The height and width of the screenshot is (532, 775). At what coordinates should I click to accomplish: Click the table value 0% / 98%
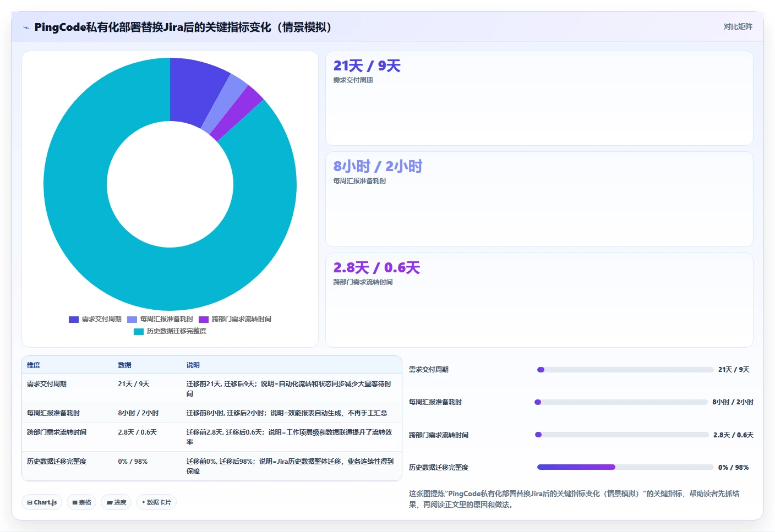click(x=133, y=462)
